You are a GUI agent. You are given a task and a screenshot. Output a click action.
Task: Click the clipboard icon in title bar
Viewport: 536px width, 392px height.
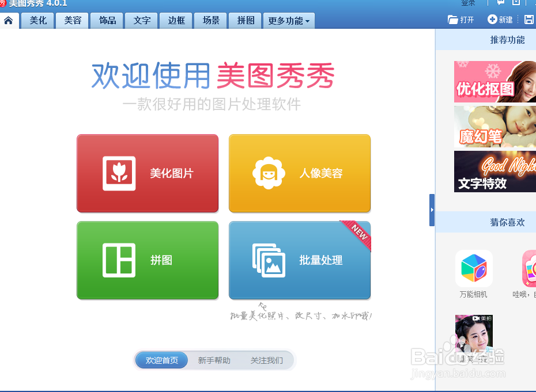coord(516,3)
